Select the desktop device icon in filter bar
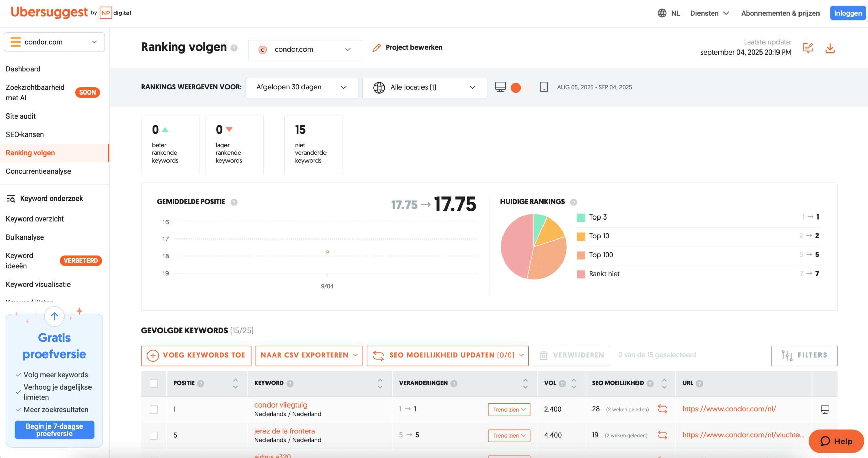868x458 pixels. 500,87
